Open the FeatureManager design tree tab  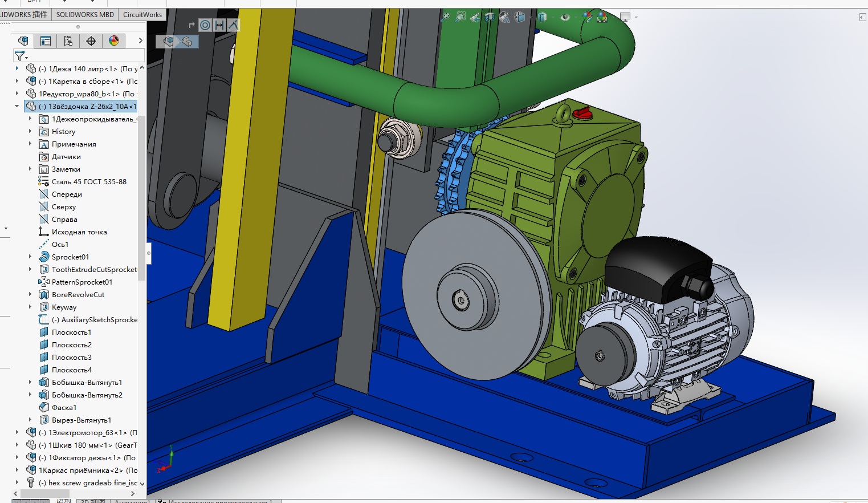pos(23,40)
